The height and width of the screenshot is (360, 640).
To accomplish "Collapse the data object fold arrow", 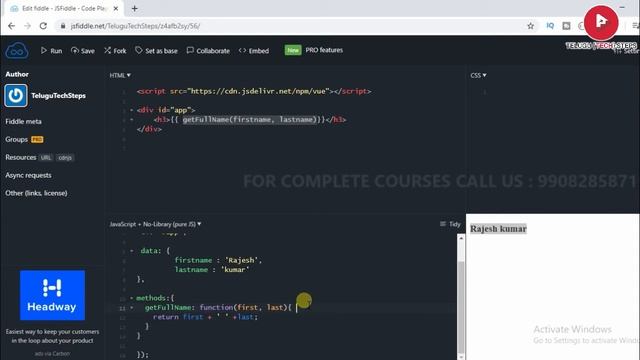I will [x=131, y=251].
